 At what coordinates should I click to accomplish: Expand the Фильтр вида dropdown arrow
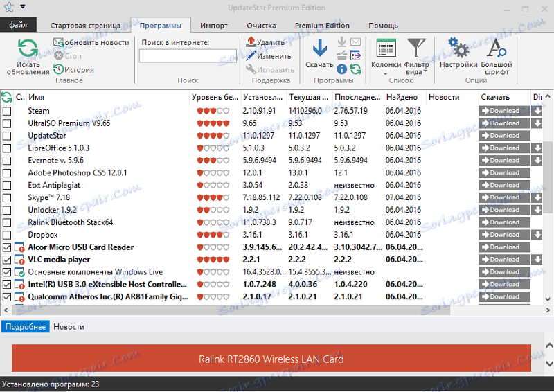pos(425,71)
